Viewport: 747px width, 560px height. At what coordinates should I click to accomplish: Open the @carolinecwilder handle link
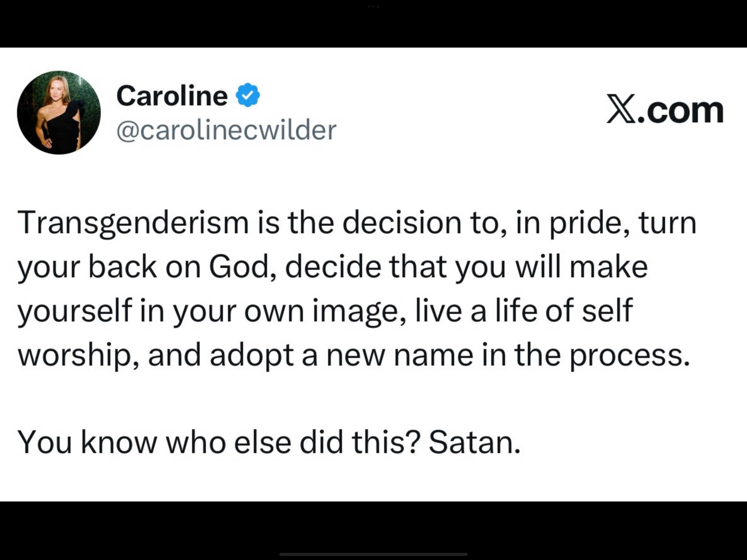tap(226, 130)
